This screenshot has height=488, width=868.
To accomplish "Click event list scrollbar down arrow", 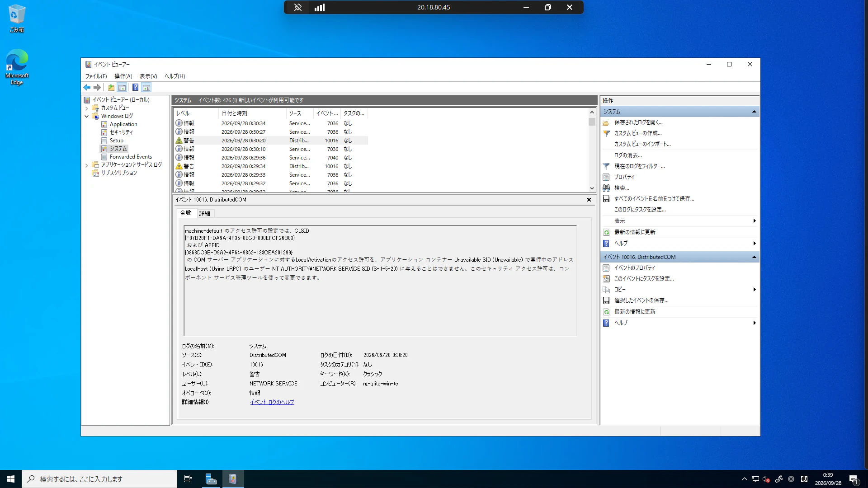I will click(x=592, y=188).
